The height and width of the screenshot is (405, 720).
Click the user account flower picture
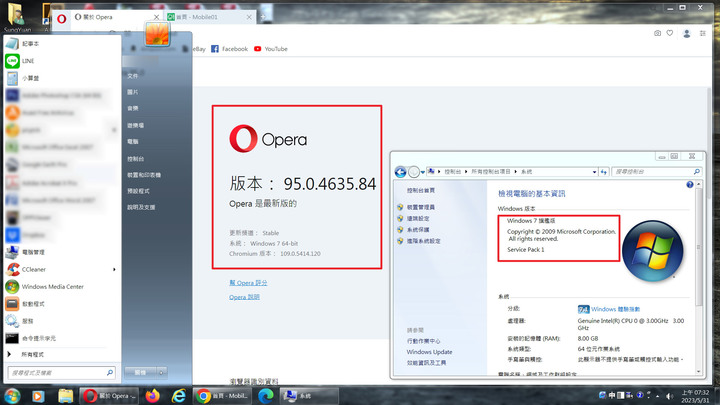157,34
